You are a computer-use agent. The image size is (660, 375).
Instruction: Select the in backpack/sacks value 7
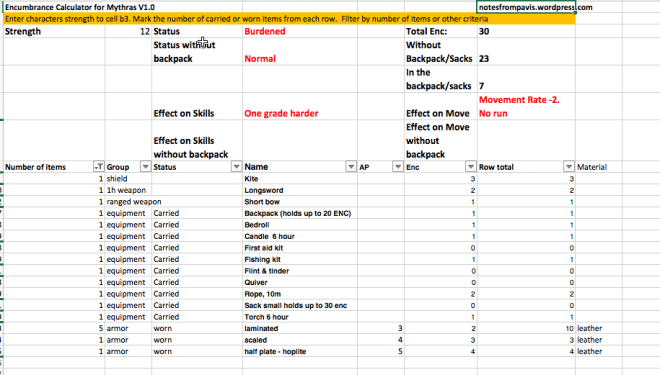pyautogui.click(x=526, y=79)
